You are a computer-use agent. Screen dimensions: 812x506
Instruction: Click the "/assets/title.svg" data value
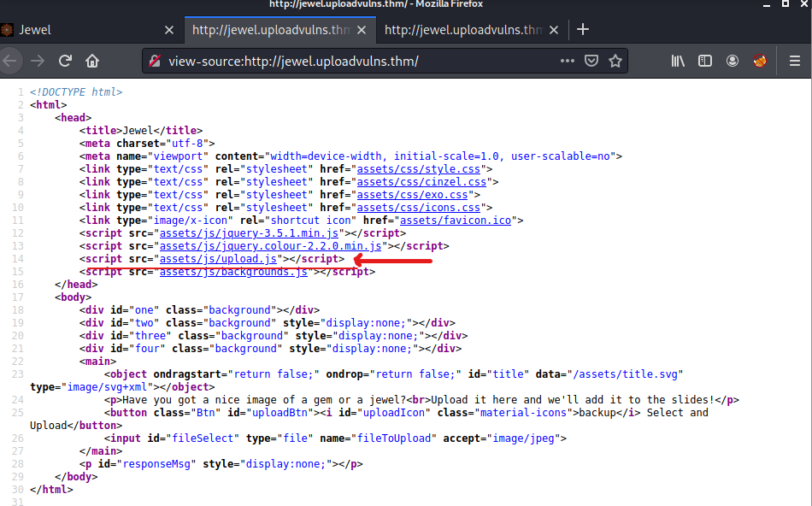[625, 374]
